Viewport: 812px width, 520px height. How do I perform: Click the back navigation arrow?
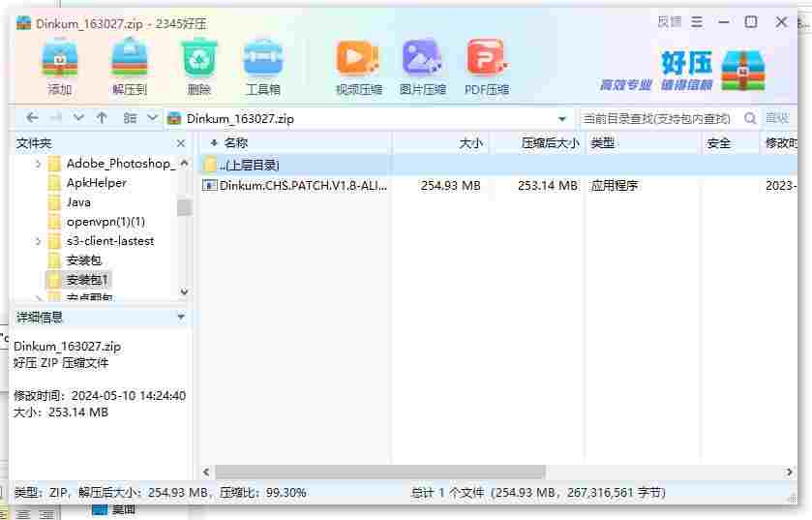32,118
